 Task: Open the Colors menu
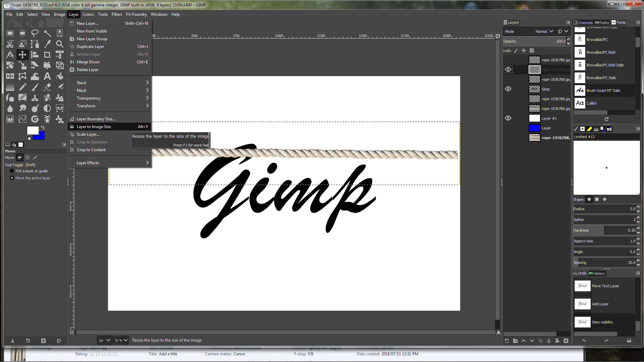[x=88, y=14]
